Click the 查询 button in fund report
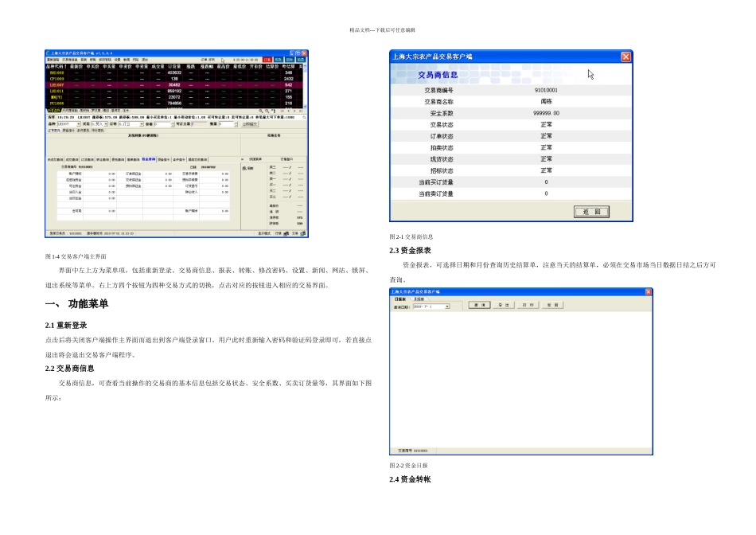756x535 pixels. click(x=479, y=306)
